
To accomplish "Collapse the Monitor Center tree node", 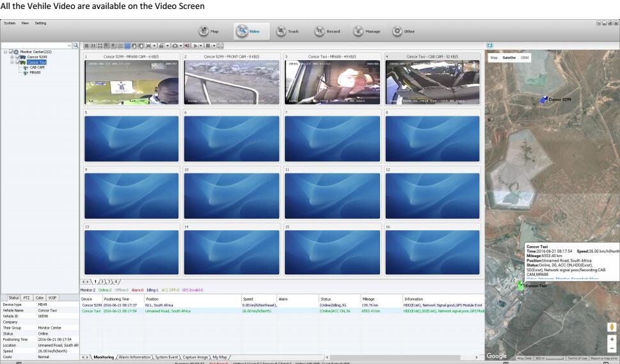I will pyautogui.click(x=6, y=52).
